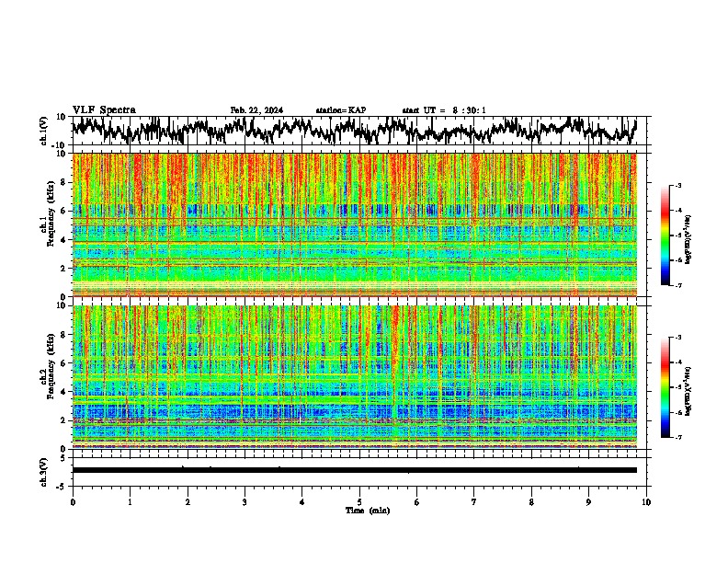Click the log(PSD) label beside ch.2 colorbar
The height and width of the screenshot is (563, 728).
click(x=689, y=391)
